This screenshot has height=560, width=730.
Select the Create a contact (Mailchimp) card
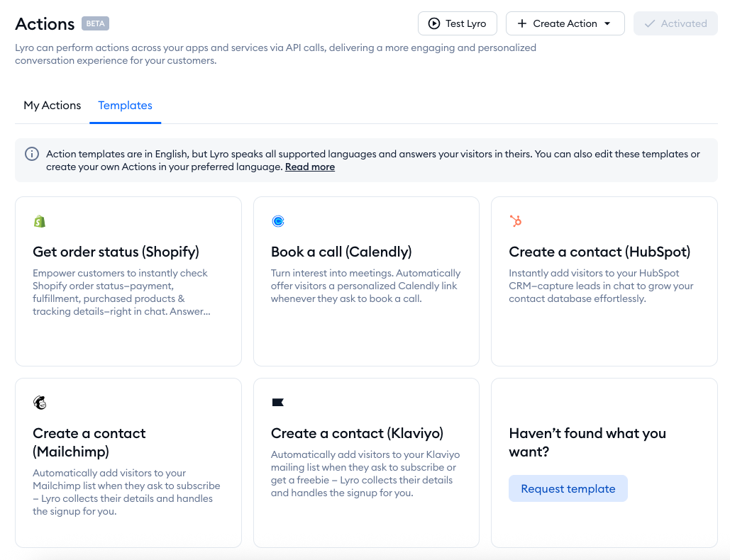(x=128, y=463)
